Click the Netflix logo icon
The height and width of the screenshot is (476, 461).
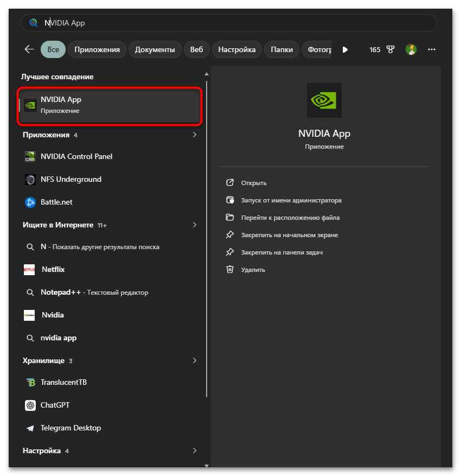click(x=29, y=270)
